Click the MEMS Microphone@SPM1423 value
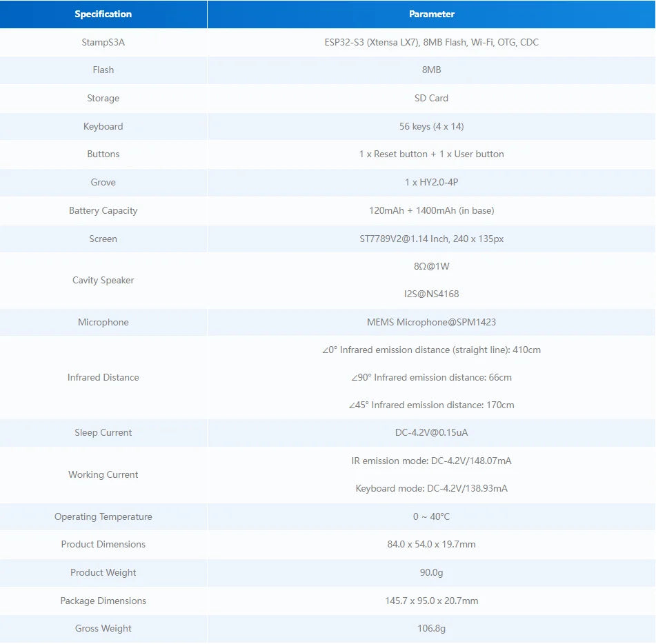Image resolution: width=656 pixels, height=644 pixels. click(x=431, y=322)
